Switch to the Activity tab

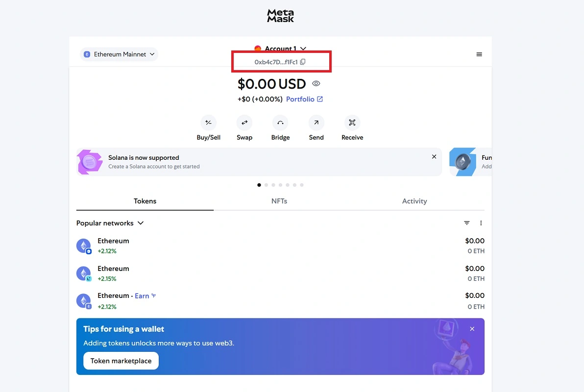pos(414,201)
